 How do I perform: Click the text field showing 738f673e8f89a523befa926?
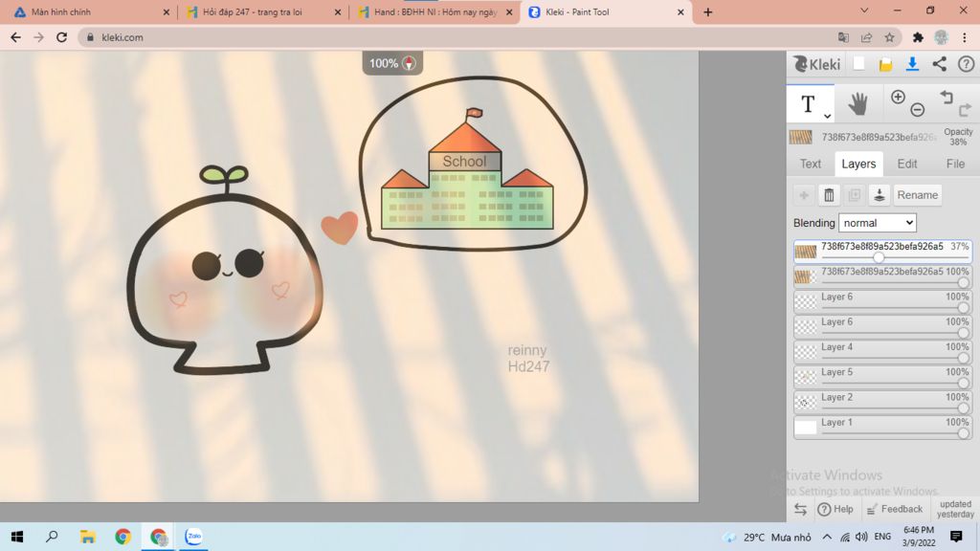(879, 137)
